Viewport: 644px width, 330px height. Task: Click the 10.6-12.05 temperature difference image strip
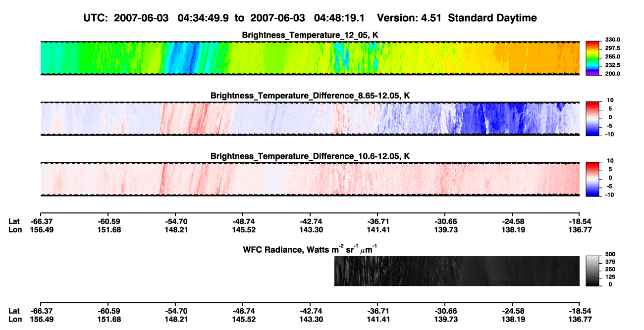pos(310,179)
